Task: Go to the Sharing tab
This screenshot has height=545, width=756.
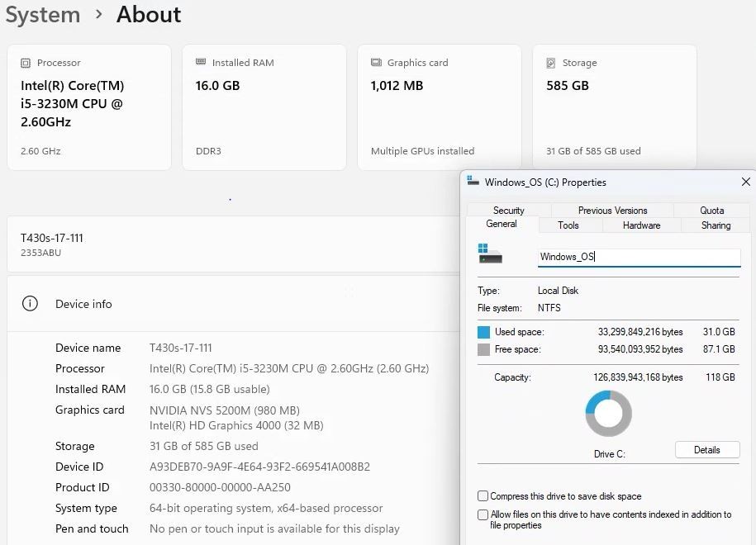Action: tap(716, 225)
